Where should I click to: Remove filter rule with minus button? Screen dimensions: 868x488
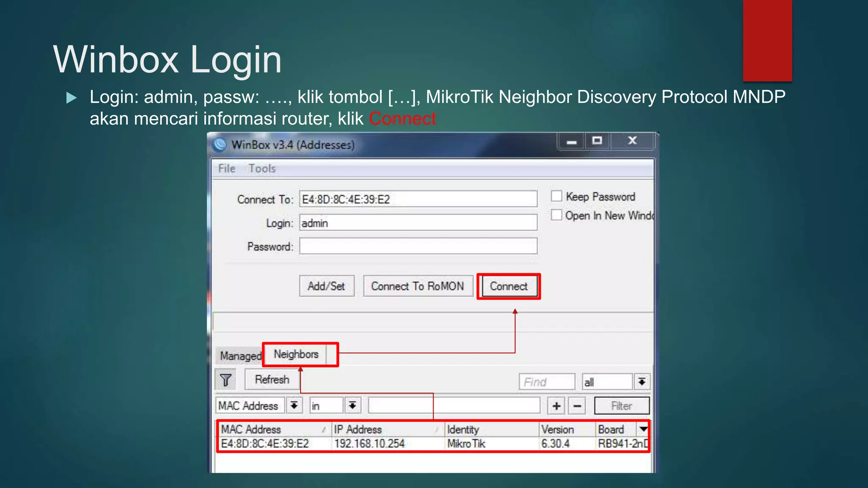point(577,406)
